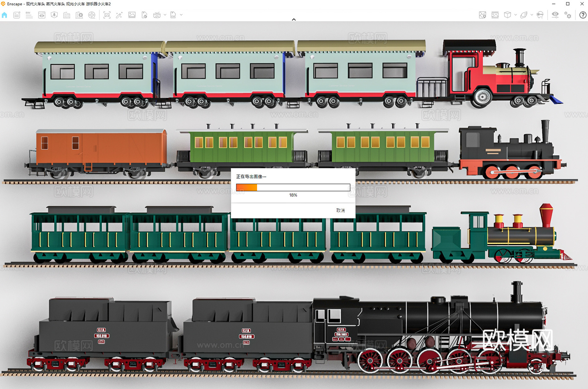
Task: Open the Manage Views window
Action: click(42, 15)
